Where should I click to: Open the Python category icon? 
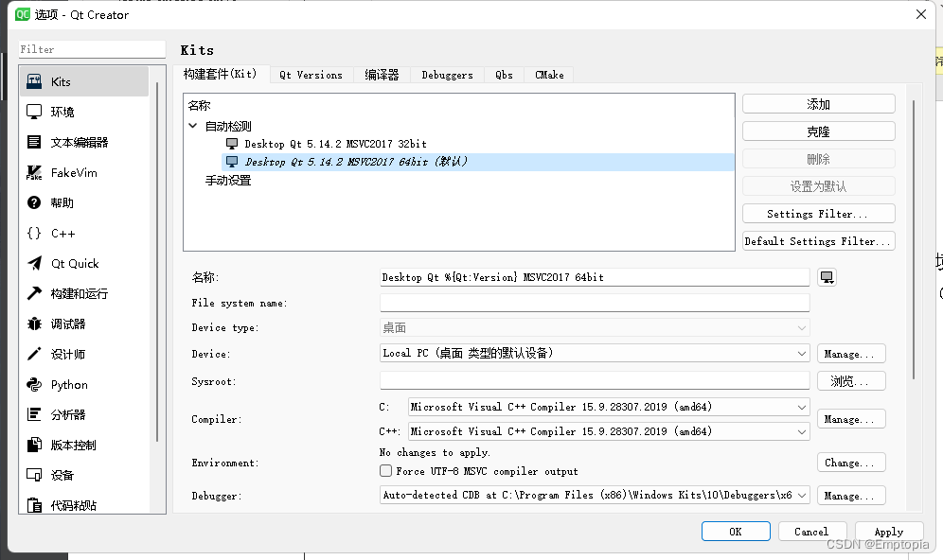34,385
